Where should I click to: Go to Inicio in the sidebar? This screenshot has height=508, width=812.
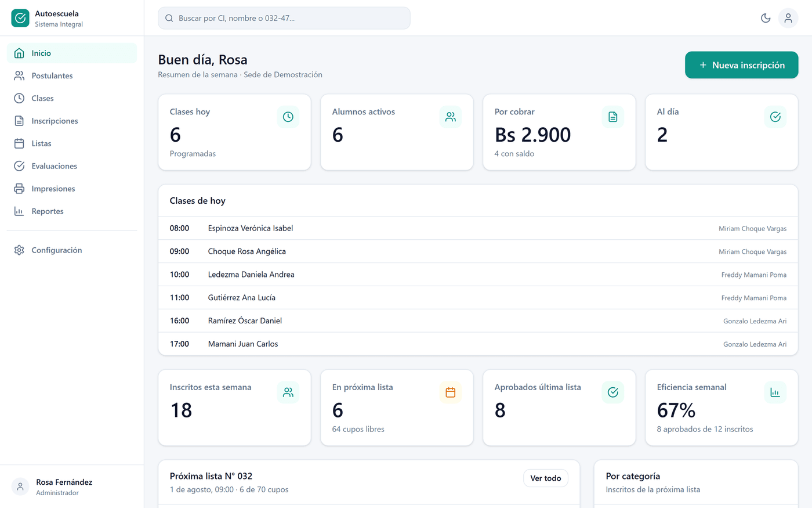pyautogui.click(x=72, y=53)
